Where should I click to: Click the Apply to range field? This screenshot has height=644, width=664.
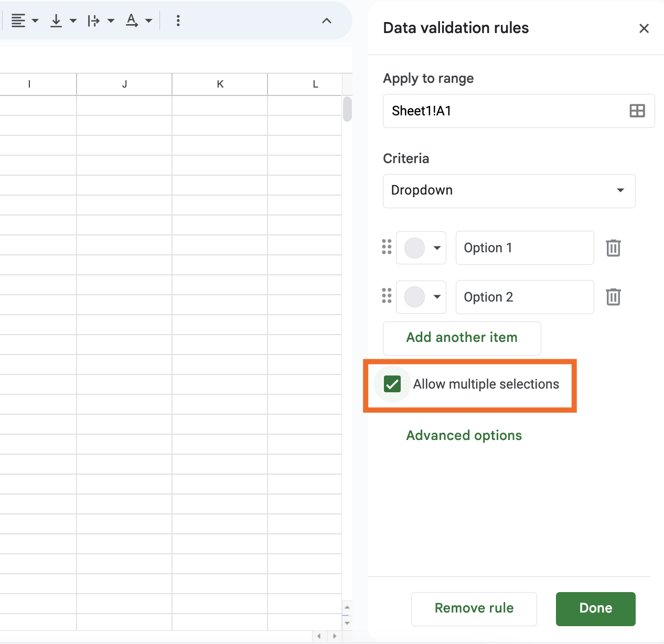click(519, 111)
